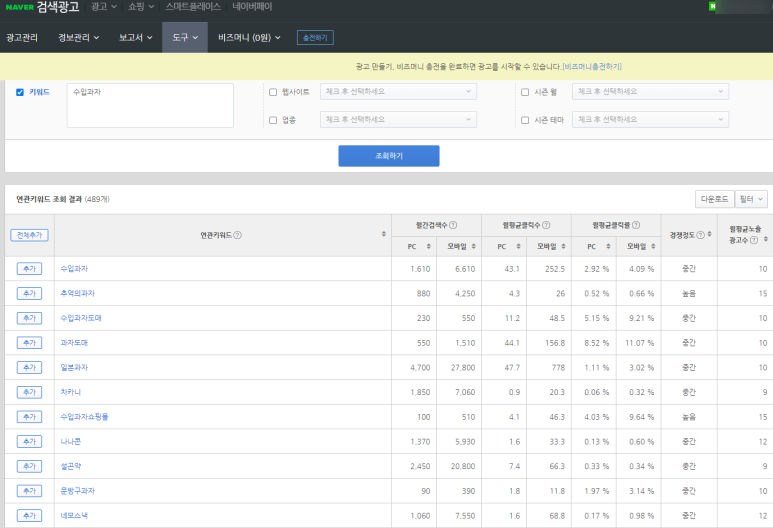Go to 네이버페이
Screen dimensions: 773x528
coord(252,6)
